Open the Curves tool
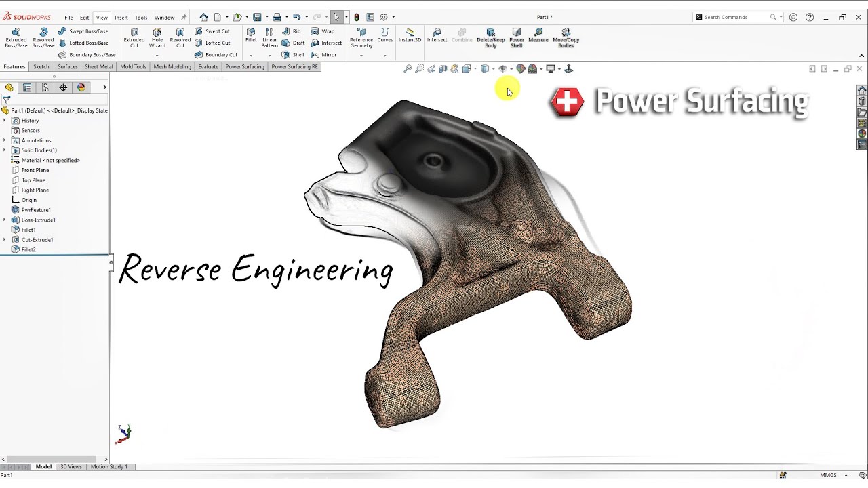Screen dimensions: 868x488 [385, 35]
